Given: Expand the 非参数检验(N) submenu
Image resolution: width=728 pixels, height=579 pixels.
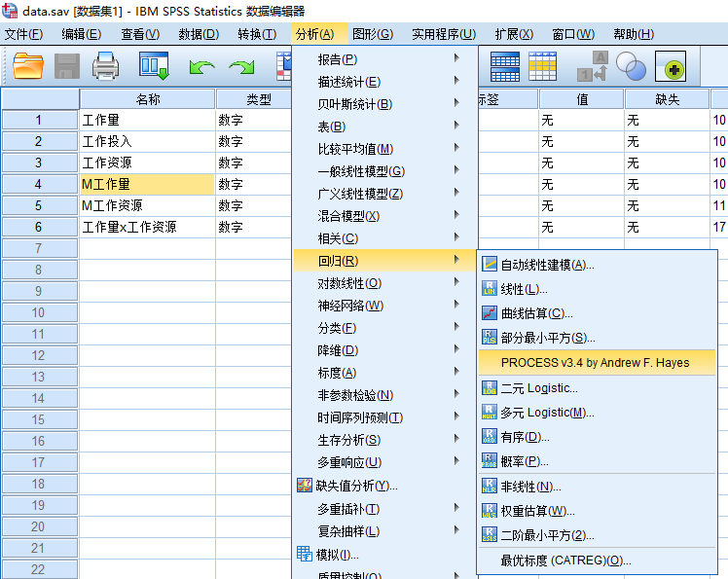Looking at the screenshot, I should (385, 395).
